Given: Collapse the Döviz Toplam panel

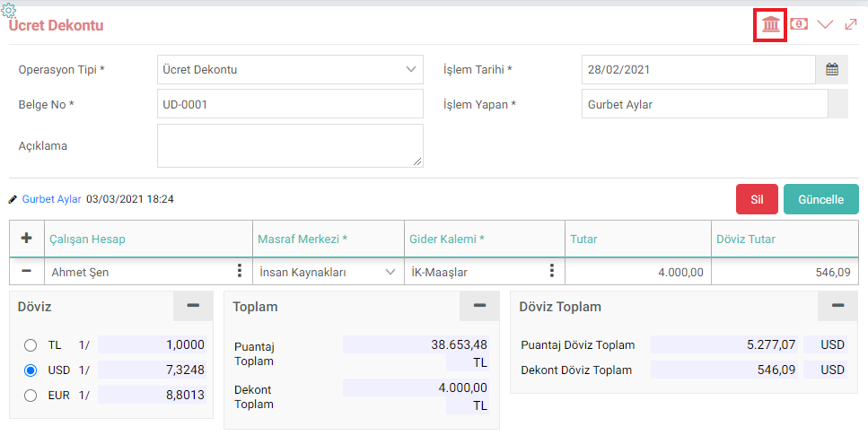Looking at the screenshot, I should click(837, 306).
